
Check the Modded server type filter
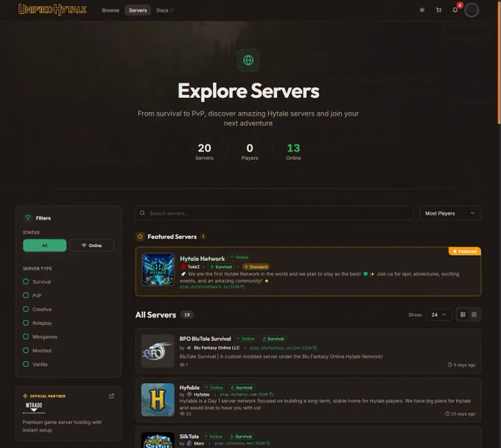[x=26, y=350]
